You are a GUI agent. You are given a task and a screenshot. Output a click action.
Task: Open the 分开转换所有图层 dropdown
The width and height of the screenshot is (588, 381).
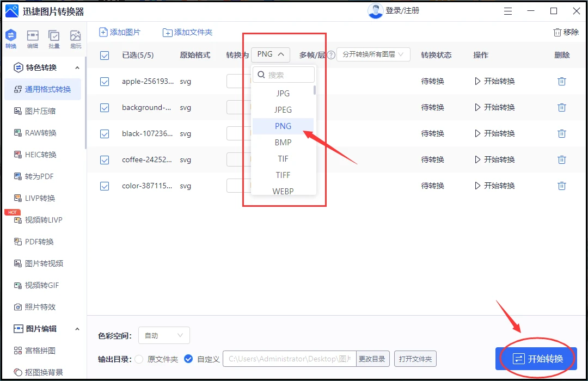[x=373, y=54]
